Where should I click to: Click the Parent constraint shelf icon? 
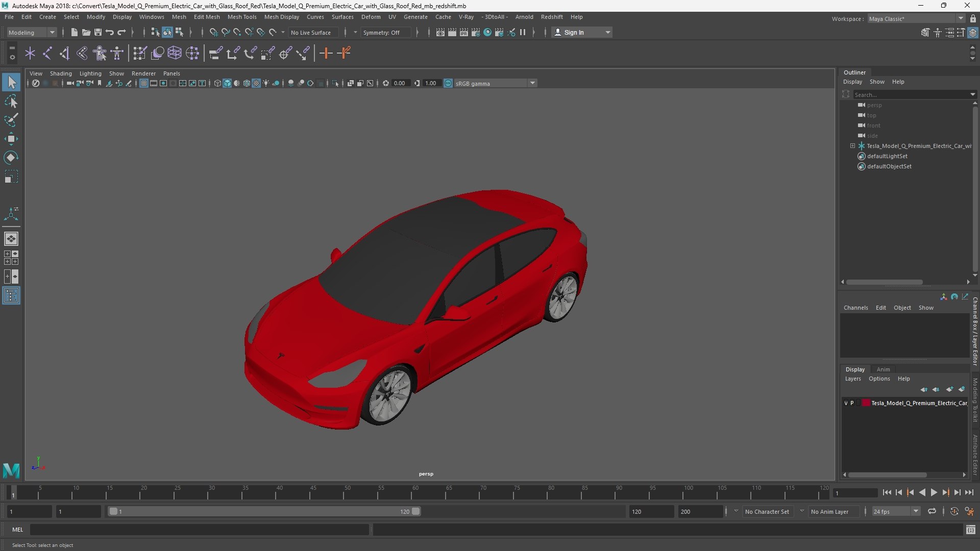(215, 53)
